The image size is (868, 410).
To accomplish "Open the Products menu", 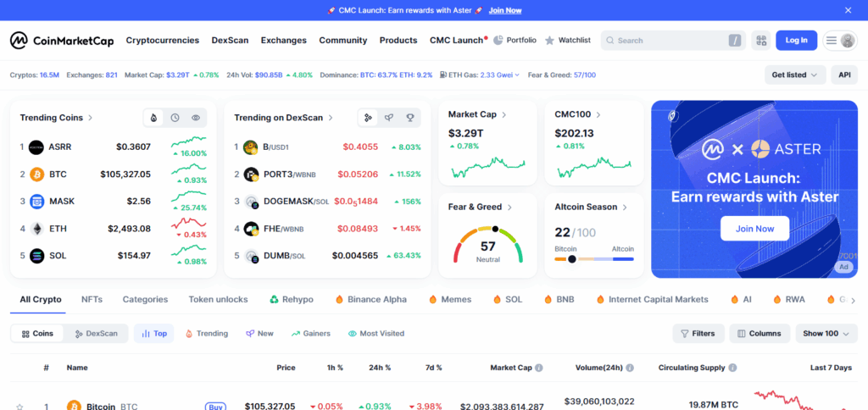I will pos(398,41).
